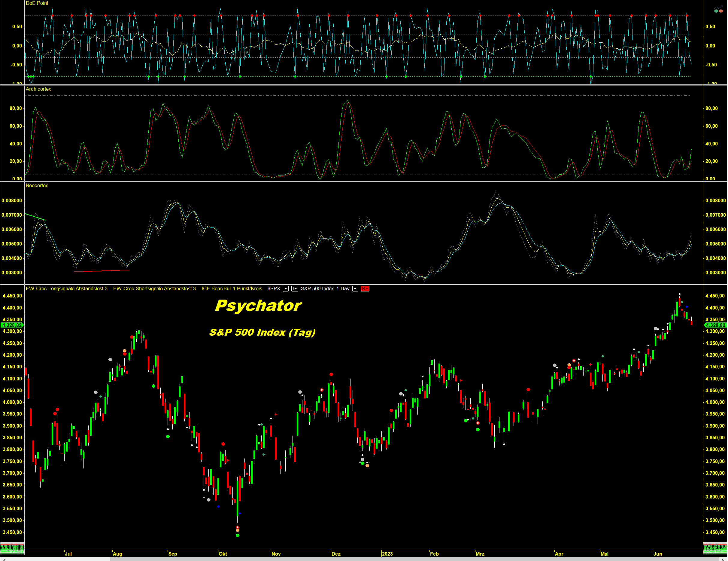728x561 pixels.
Task: Click the bottom-left green corner thumbnail
Action: tap(12, 549)
